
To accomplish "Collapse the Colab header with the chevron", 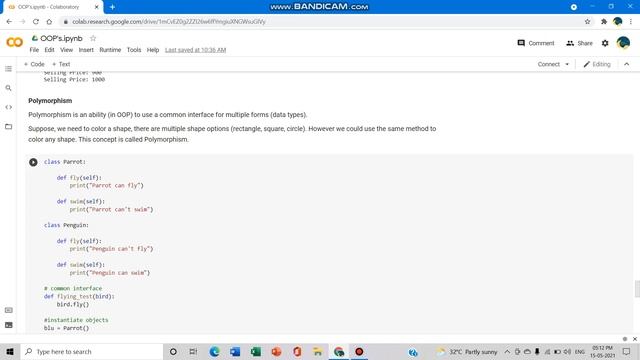I will 627,64.
